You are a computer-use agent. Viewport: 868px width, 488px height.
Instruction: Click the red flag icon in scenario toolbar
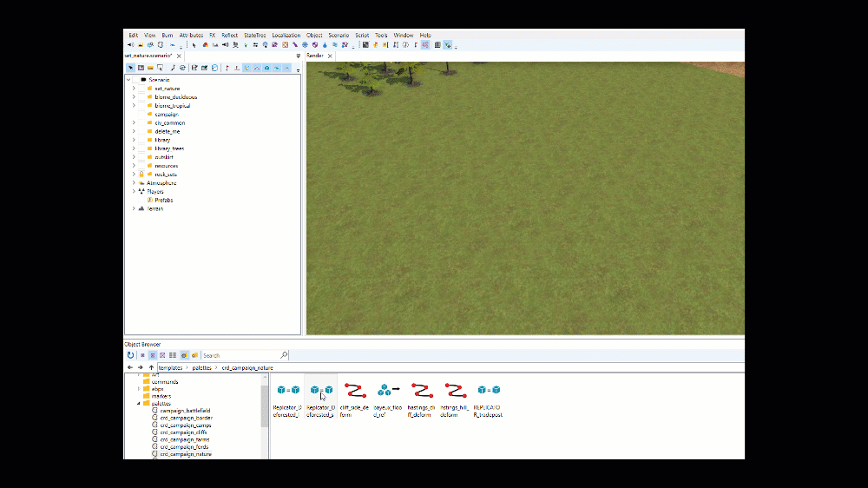tap(227, 68)
